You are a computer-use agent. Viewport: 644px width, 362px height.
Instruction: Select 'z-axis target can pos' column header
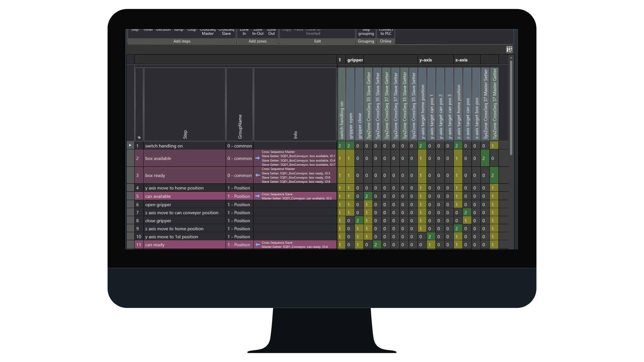click(468, 104)
